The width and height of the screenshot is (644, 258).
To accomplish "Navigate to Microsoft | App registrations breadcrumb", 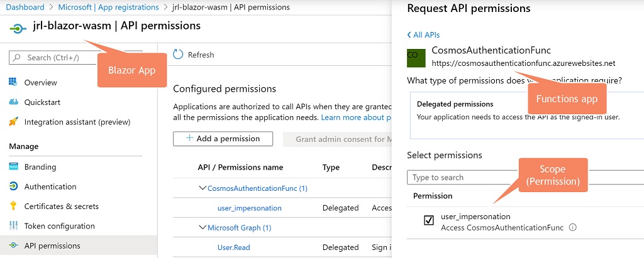I will 108,7.
